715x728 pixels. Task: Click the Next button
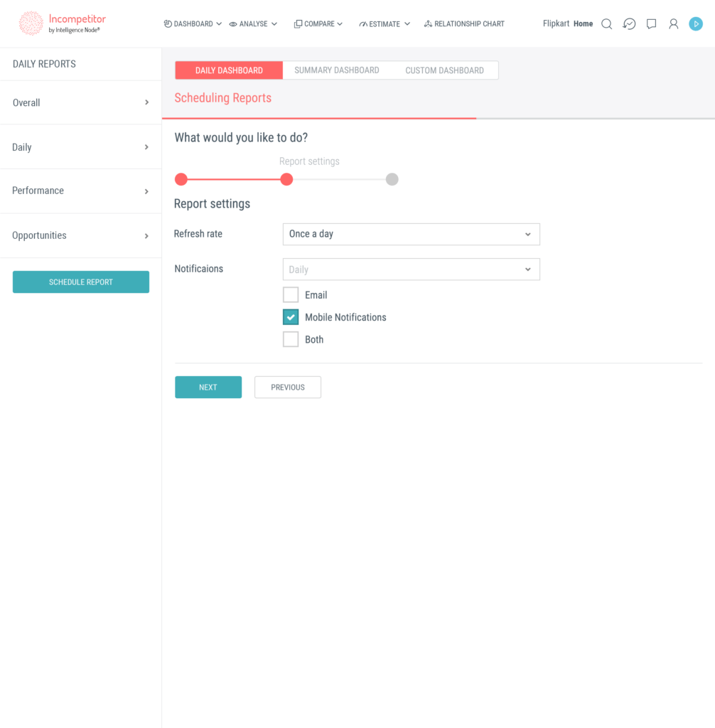[x=208, y=387]
